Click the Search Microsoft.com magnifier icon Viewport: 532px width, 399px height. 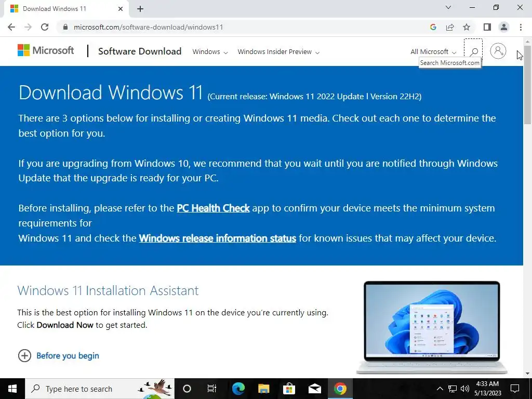pyautogui.click(x=473, y=51)
